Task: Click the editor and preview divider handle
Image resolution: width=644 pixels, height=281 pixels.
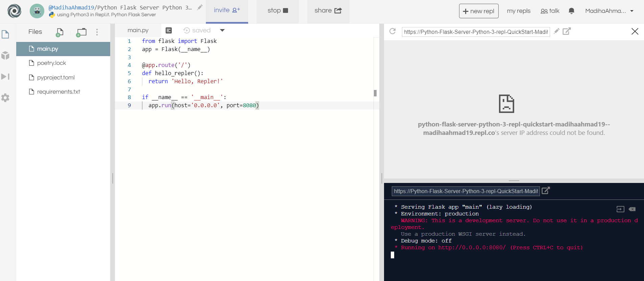Action: 382,178
